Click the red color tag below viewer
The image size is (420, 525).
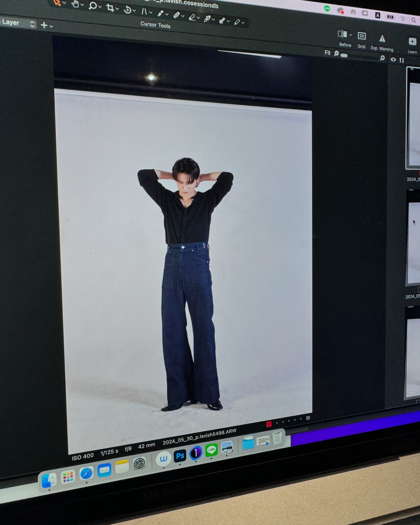click(269, 424)
